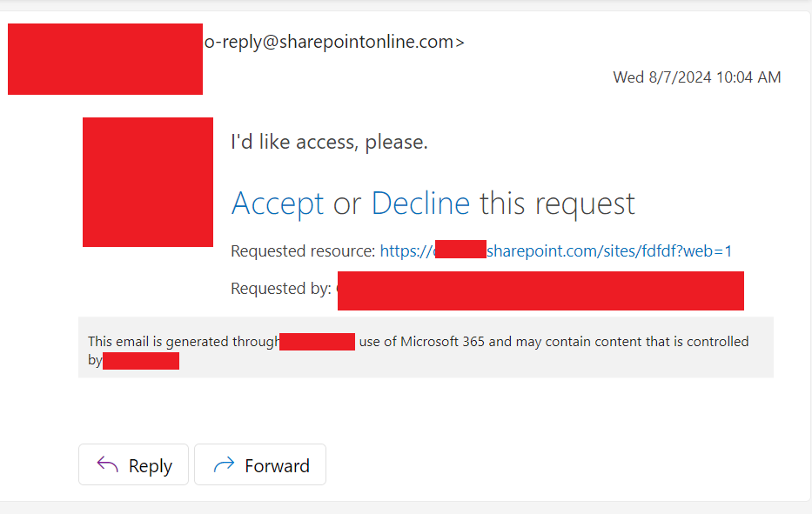This screenshot has width=812, height=514.
Task: Click the "I'd like access, please." message
Action: (x=329, y=142)
